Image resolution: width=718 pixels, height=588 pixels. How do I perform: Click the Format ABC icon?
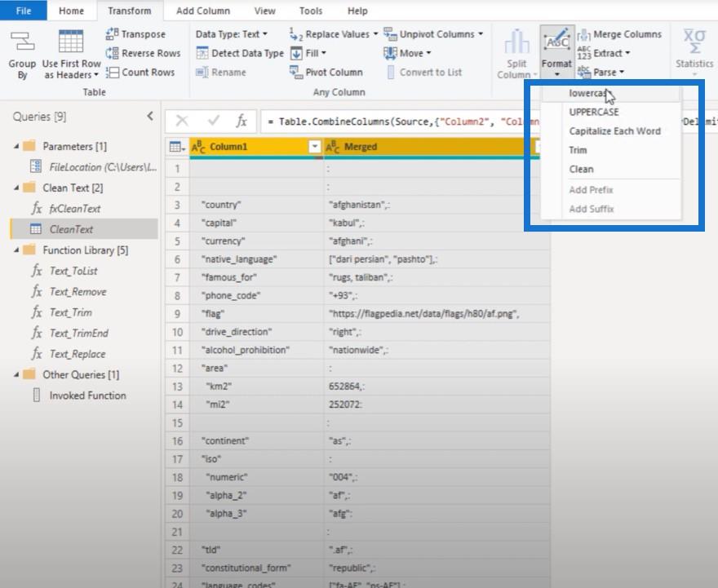coord(556,42)
